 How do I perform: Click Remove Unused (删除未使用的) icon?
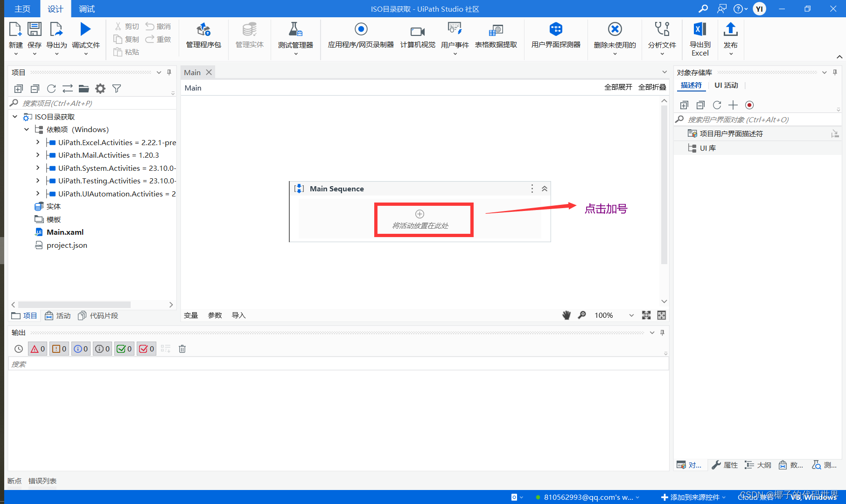(x=615, y=29)
